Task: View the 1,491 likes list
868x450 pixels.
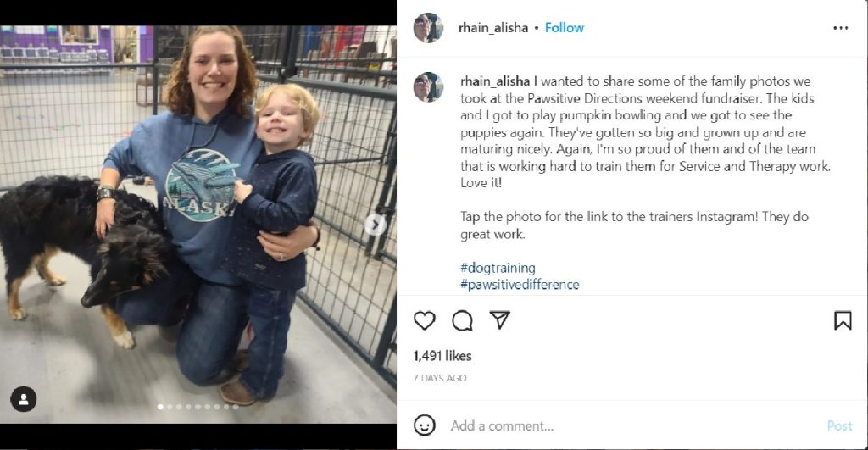Action: pyautogui.click(x=442, y=356)
